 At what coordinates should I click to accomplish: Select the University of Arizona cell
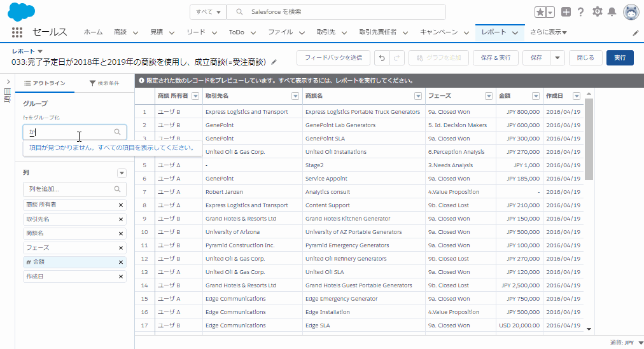point(252,232)
